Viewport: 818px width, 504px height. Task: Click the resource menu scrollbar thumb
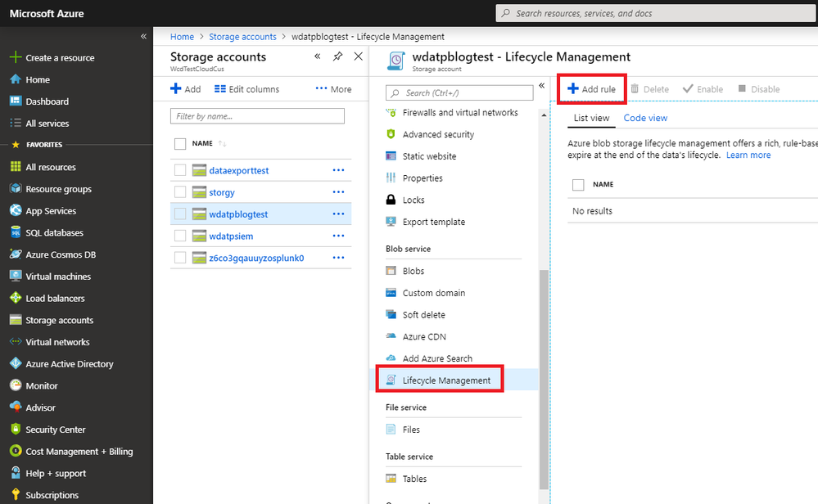pos(544,380)
